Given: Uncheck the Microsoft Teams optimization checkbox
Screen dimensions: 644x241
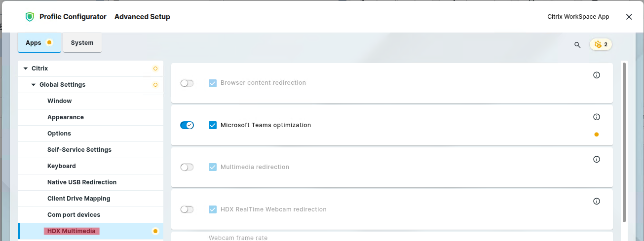Looking at the screenshot, I should [213, 125].
